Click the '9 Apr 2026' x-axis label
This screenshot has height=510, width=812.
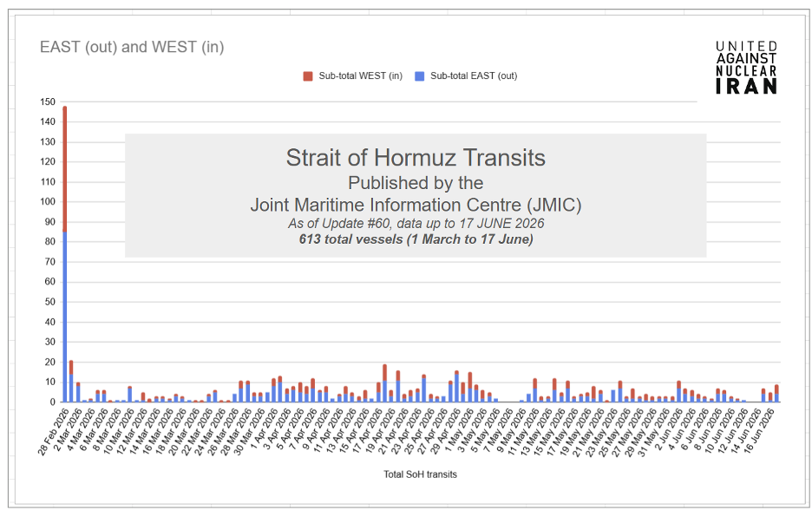tap(316, 429)
